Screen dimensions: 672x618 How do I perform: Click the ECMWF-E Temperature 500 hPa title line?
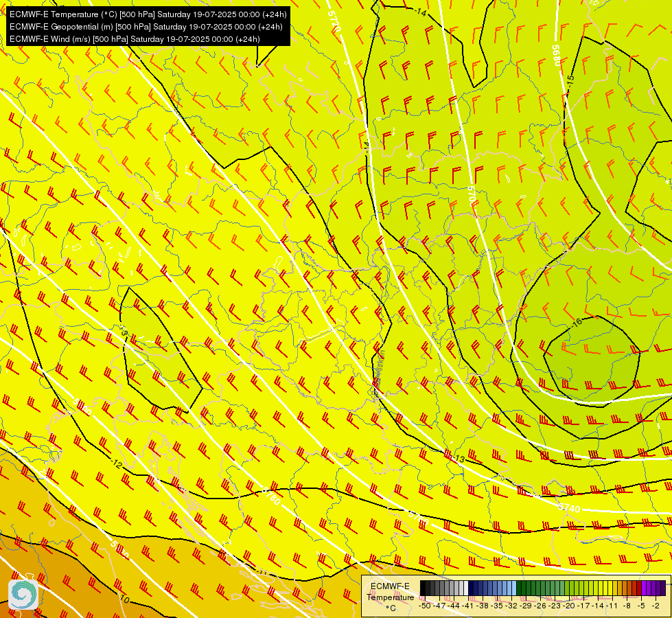(148, 14)
